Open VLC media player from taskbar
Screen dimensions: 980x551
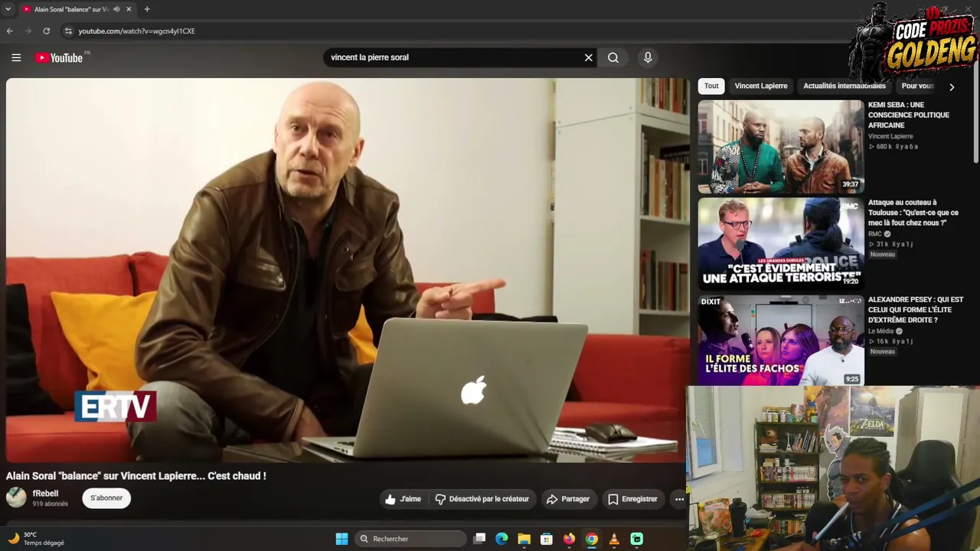point(614,539)
